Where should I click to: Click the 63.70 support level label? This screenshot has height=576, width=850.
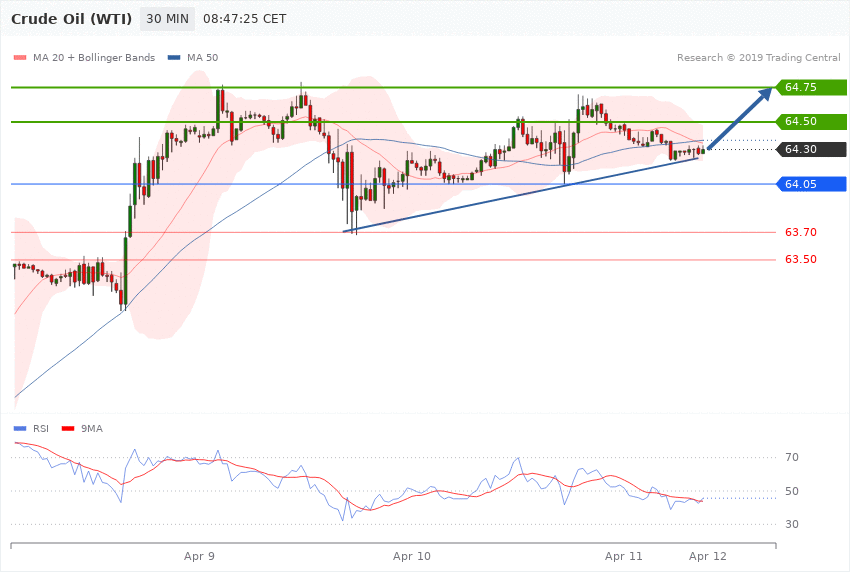pos(801,232)
